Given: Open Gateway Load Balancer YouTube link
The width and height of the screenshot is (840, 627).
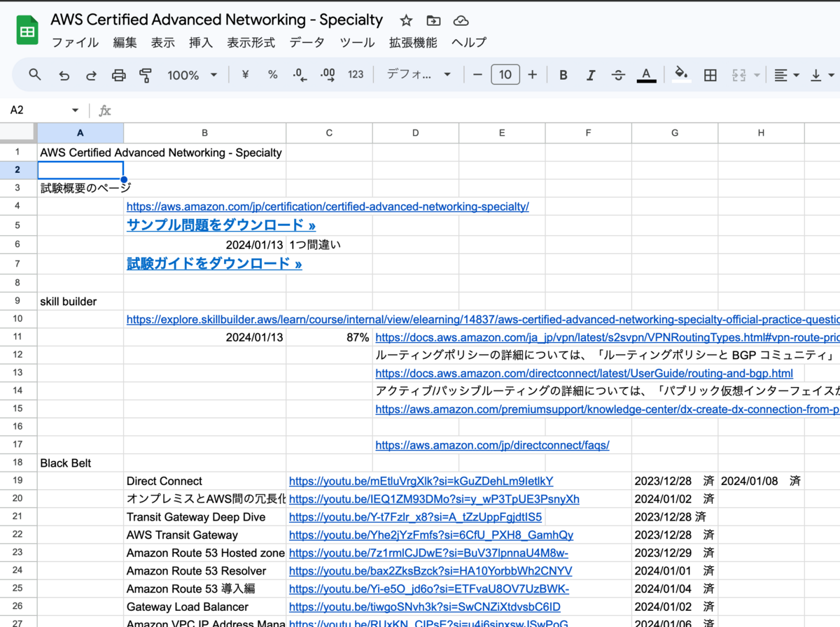Looking at the screenshot, I should pyautogui.click(x=425, y=607).
